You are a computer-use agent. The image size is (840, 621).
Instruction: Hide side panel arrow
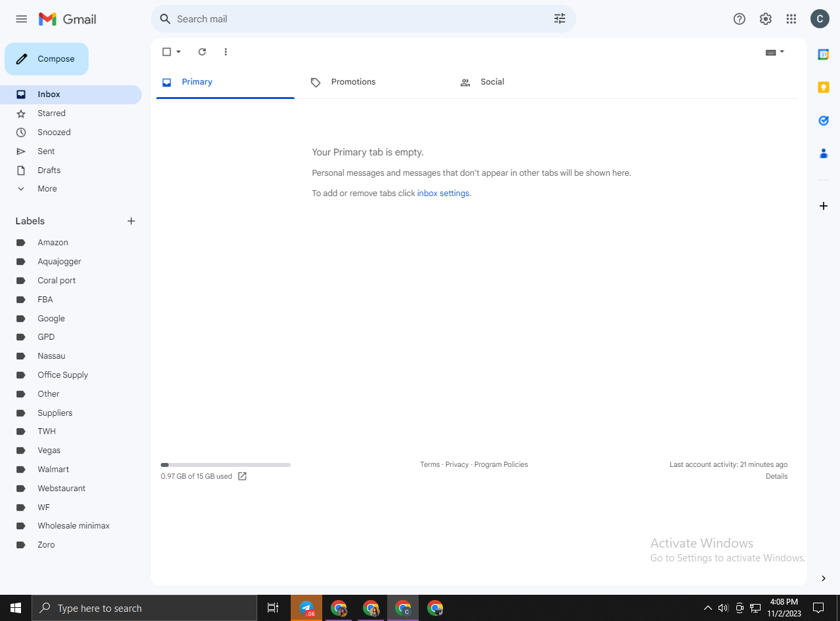(x=824, y=578)
